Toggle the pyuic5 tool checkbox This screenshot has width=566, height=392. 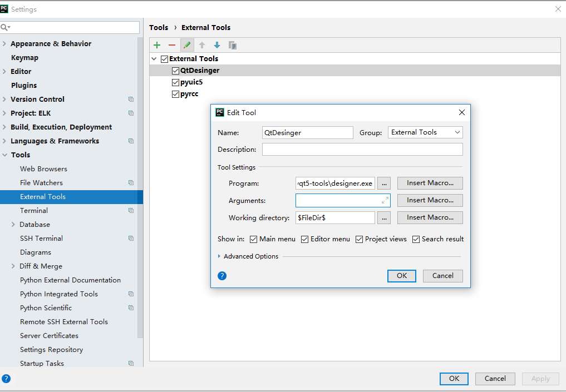coord(175,82)
